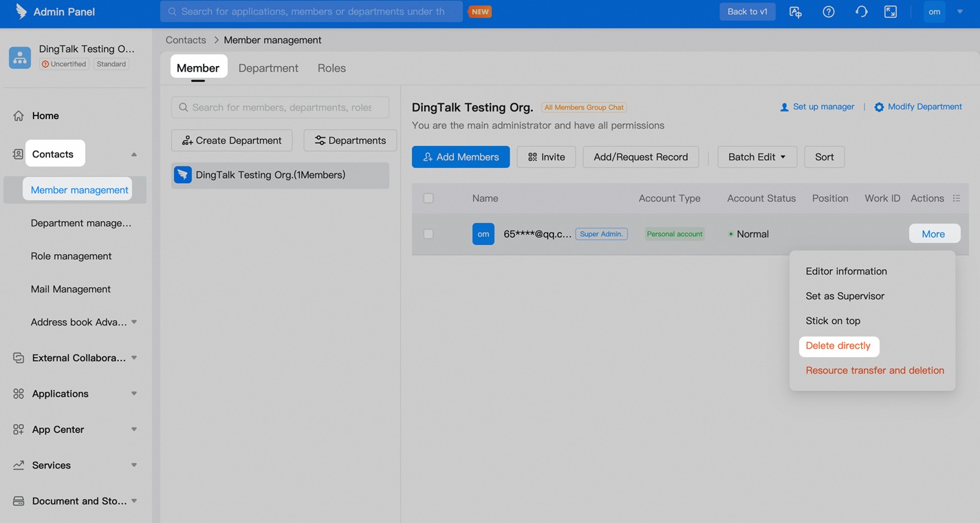Expand External Collaboration arrow
This screenshot has width=980, height=523.
pyautogui.click(x=134, y=358)
